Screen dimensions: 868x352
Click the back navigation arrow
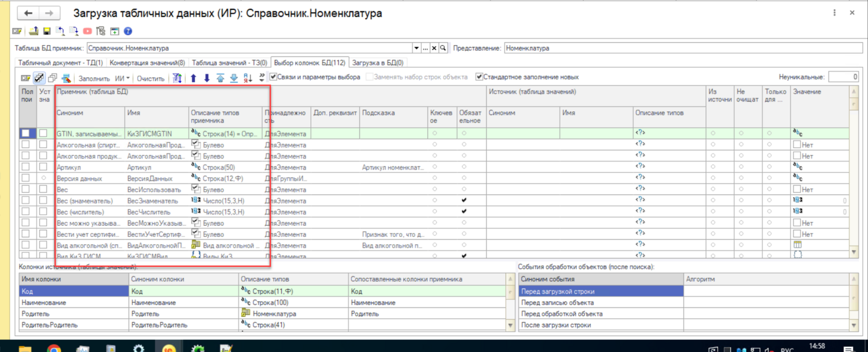[x=28, y=13]
